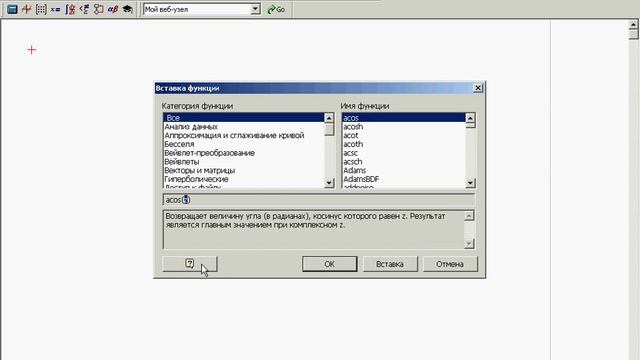The width and height of the screenshot is (640, 360).
Task: Select 'Аппроксимация и сглаживание кривой' category
Action: click(x=244, y=135)
